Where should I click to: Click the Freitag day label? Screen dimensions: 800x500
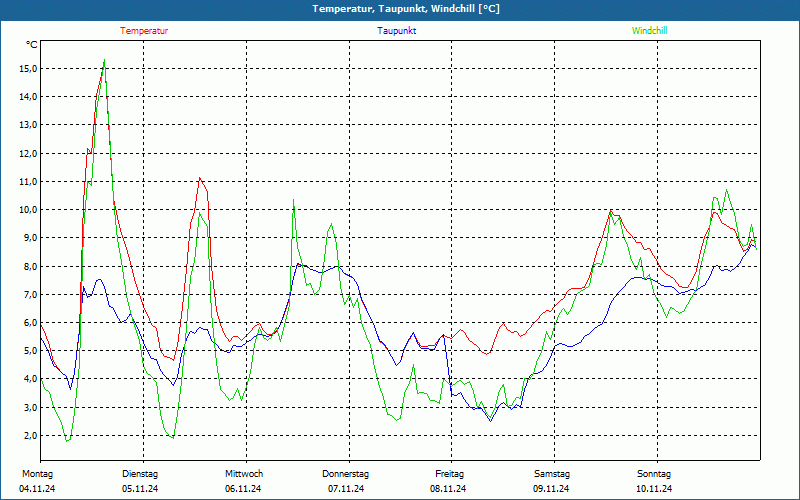coord(449,473)
